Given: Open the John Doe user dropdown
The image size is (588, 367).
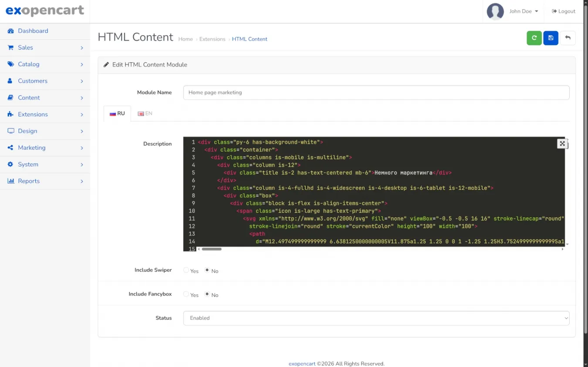Looking at the screenshot, I should pos(524,11).
